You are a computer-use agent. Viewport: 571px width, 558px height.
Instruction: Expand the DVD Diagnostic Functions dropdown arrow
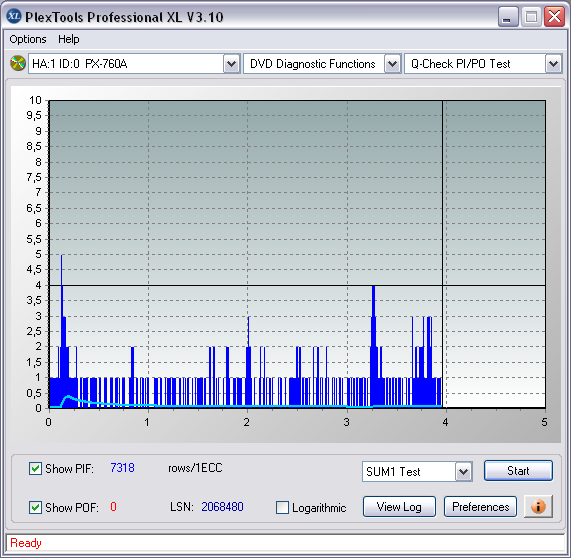(393, 64)
